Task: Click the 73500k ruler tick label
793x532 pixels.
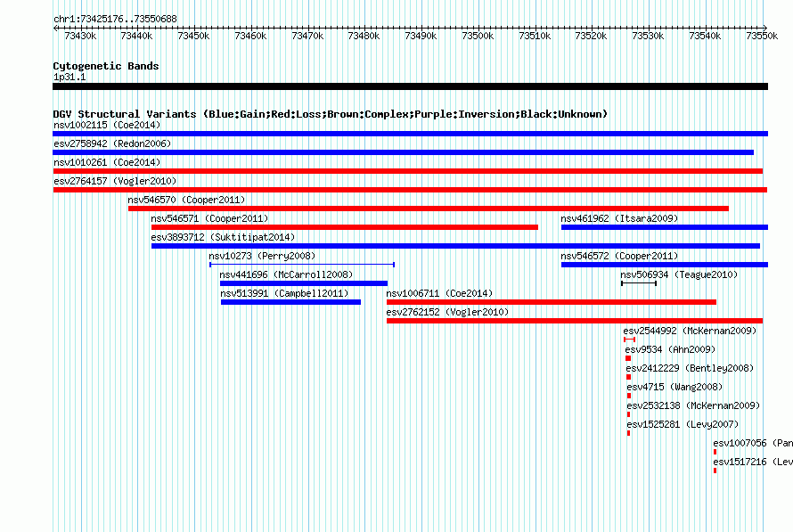Action: (478, 36)
